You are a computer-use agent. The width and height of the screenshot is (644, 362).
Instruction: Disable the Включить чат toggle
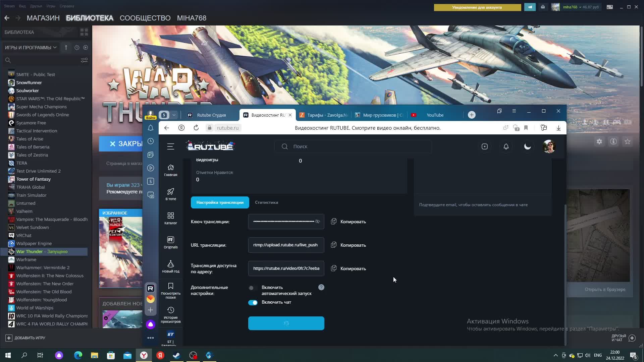point(253,302)
